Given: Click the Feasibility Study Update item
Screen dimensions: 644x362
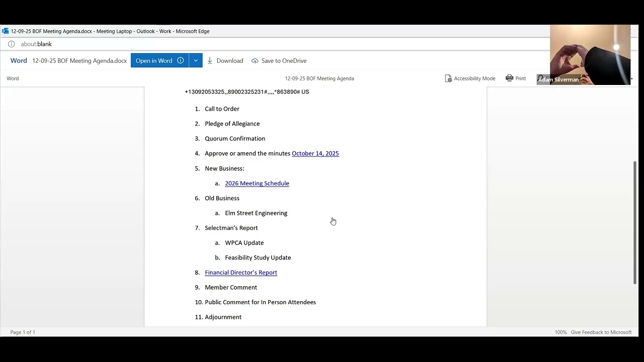Looking at the screenshot, I should point(258,257).
